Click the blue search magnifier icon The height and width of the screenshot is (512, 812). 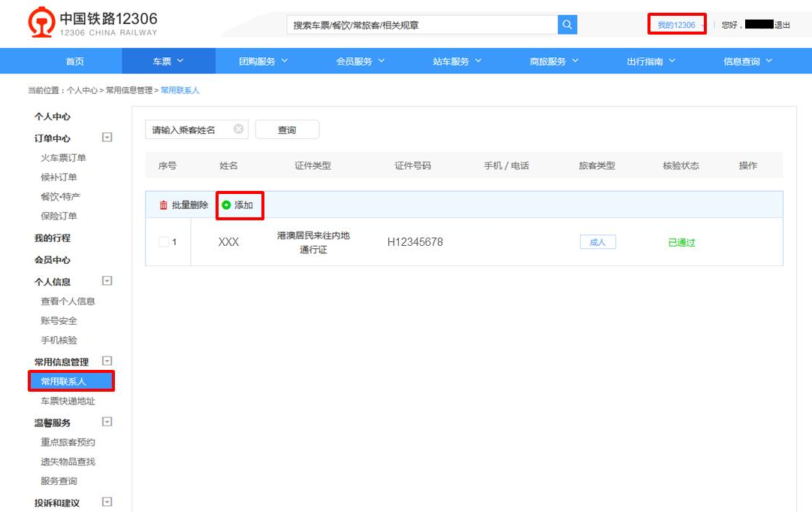(x=567, y=25)
